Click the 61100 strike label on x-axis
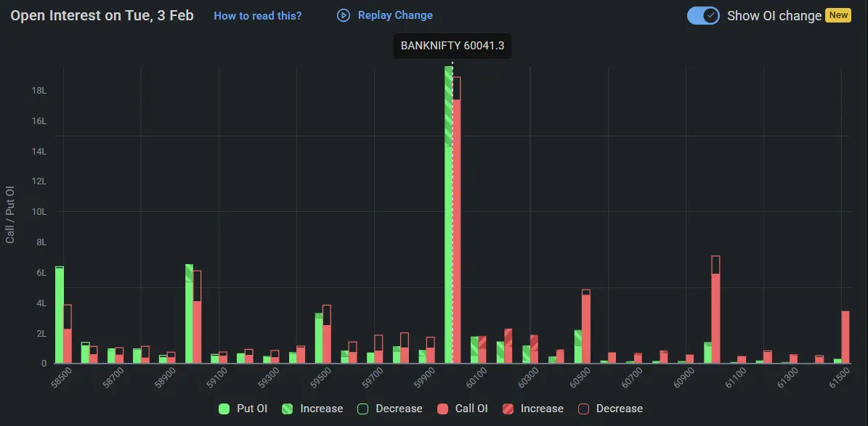 pos(735,378)
